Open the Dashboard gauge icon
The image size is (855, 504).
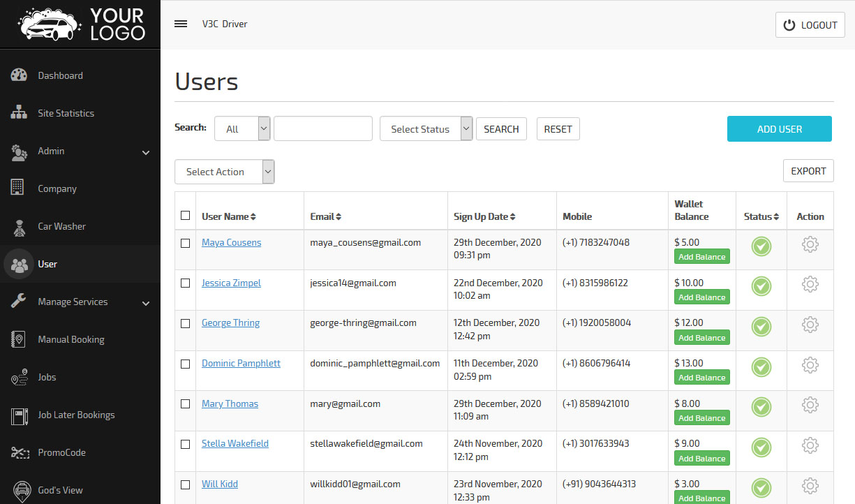click(19, 75)
